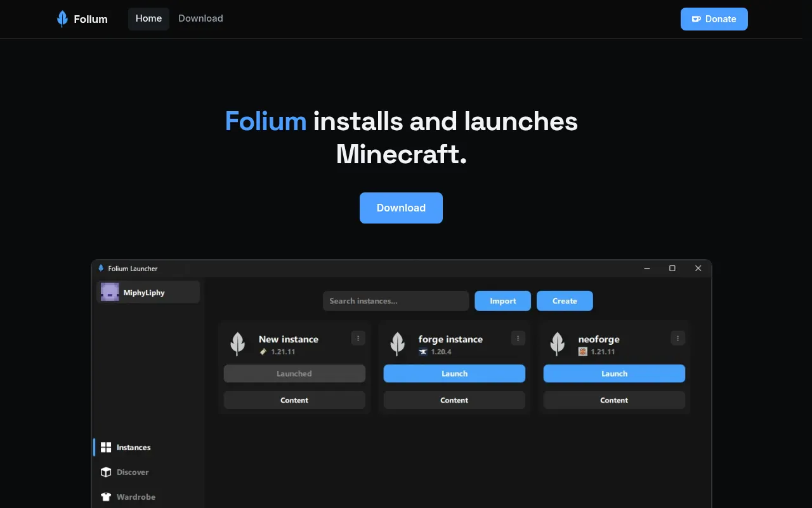Open Content for New instance
Image resolution: width=812 pixels, height=508 pixels.
[294, 400]
